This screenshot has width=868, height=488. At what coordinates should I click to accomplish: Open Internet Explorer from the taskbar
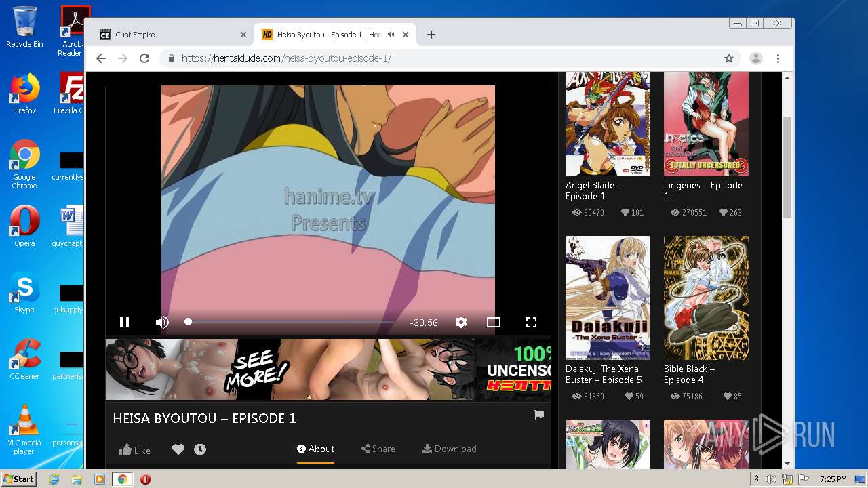click(54, 479)
